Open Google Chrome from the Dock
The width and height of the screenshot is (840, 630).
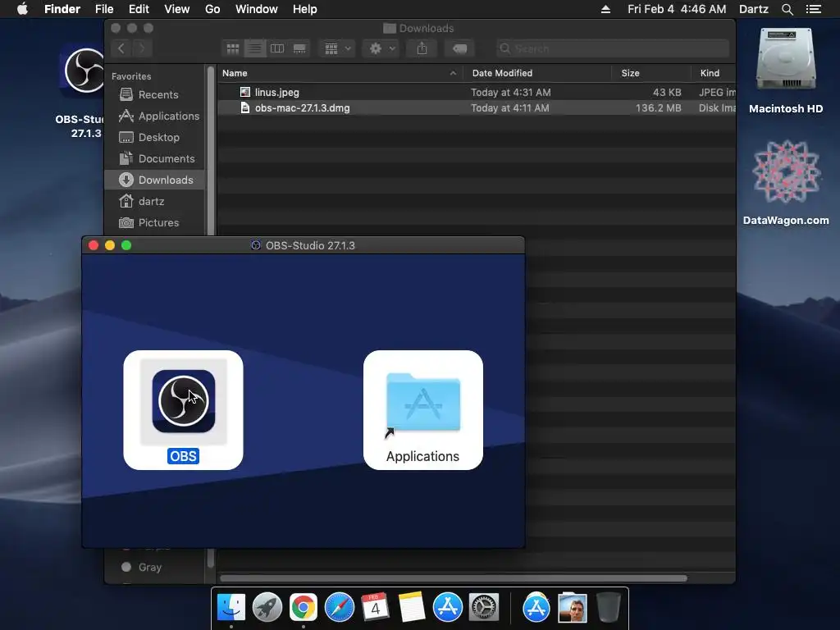pos(304,608)
